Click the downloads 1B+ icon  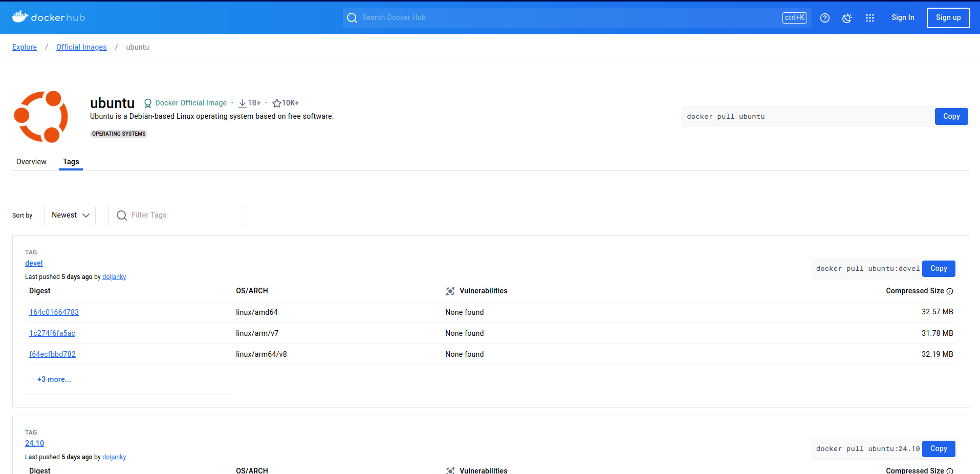click(243, 103)
